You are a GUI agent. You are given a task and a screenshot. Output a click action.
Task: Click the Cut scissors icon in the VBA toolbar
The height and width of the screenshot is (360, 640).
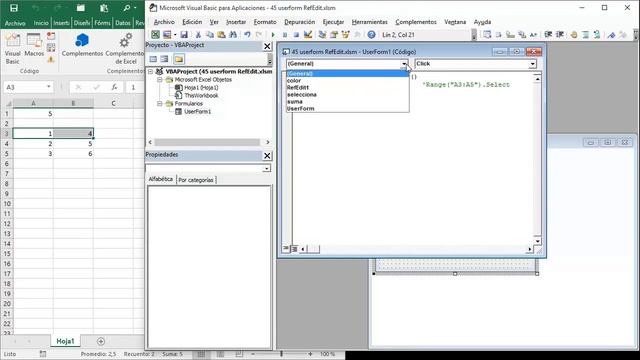(x=198, y=35)
